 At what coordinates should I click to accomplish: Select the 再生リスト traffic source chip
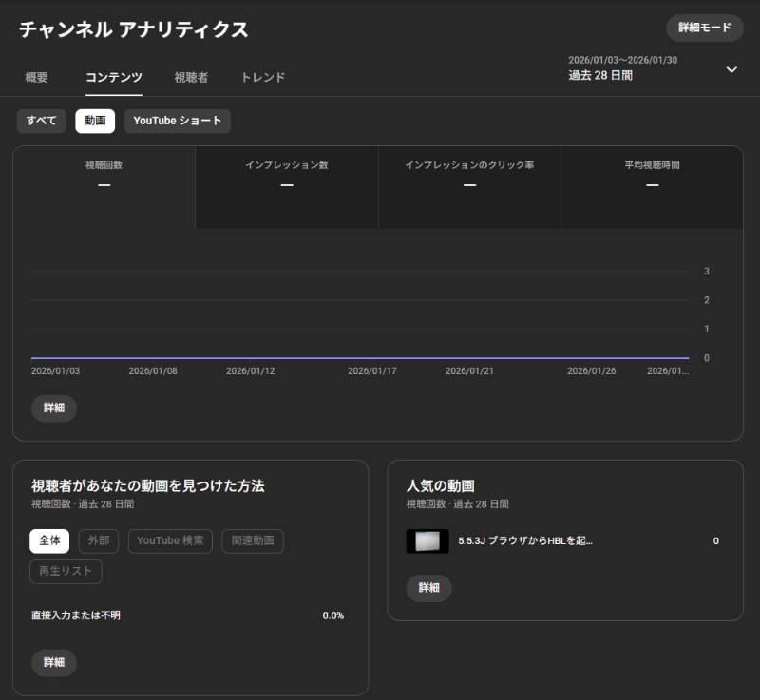tap(66, 571)
